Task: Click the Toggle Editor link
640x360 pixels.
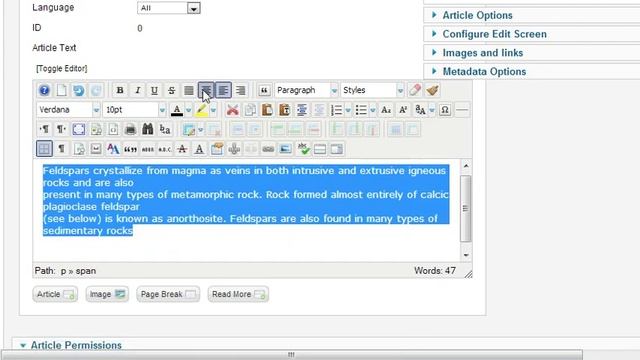Action: tap(62, 69)
